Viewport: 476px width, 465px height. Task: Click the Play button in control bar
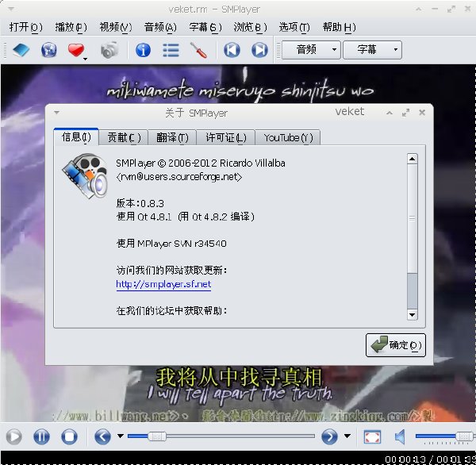(x=14, y=436)
